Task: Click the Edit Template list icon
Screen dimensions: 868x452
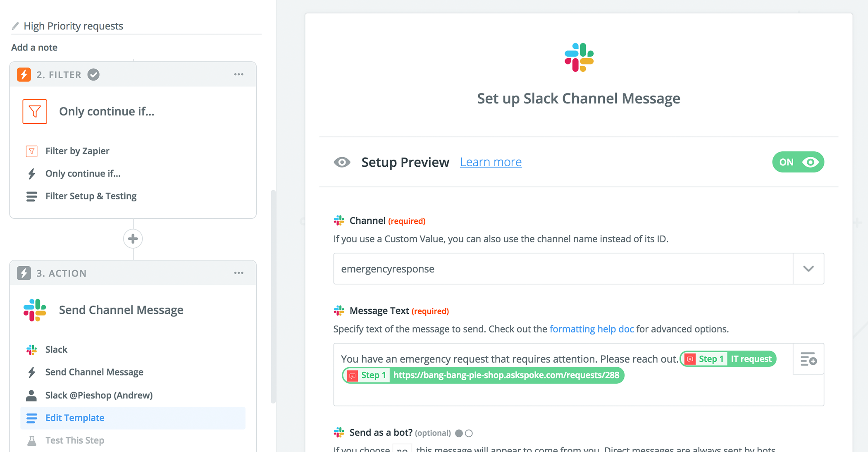Action: tap(32, 418)
